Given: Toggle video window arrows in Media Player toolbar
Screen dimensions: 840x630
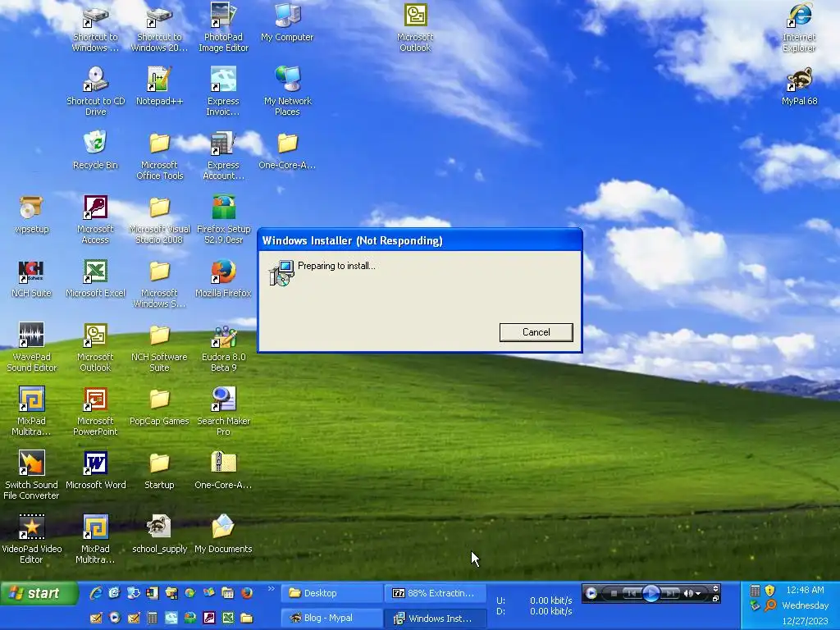Looking at the screenshot, I should (x=715, y=588).
